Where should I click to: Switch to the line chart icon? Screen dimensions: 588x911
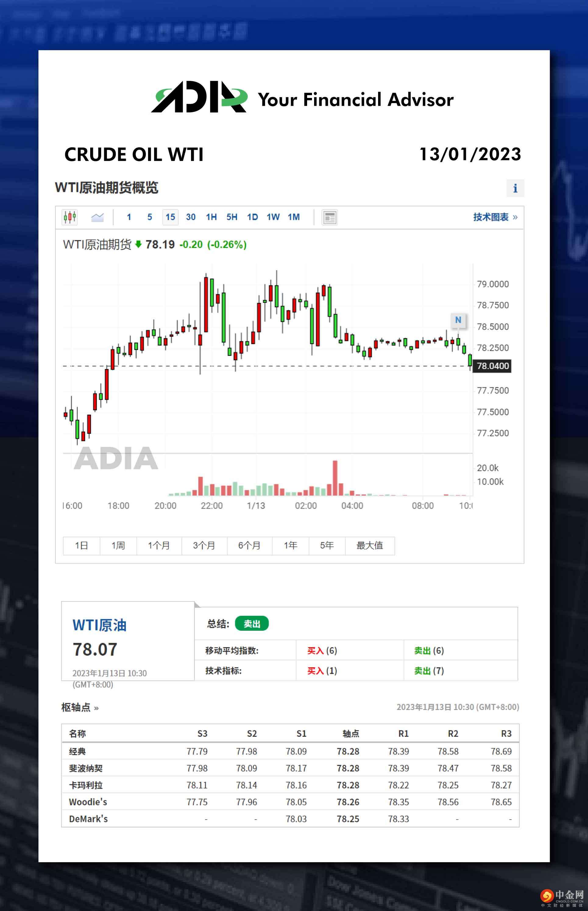pyautogui.click(x=98, y=217)
